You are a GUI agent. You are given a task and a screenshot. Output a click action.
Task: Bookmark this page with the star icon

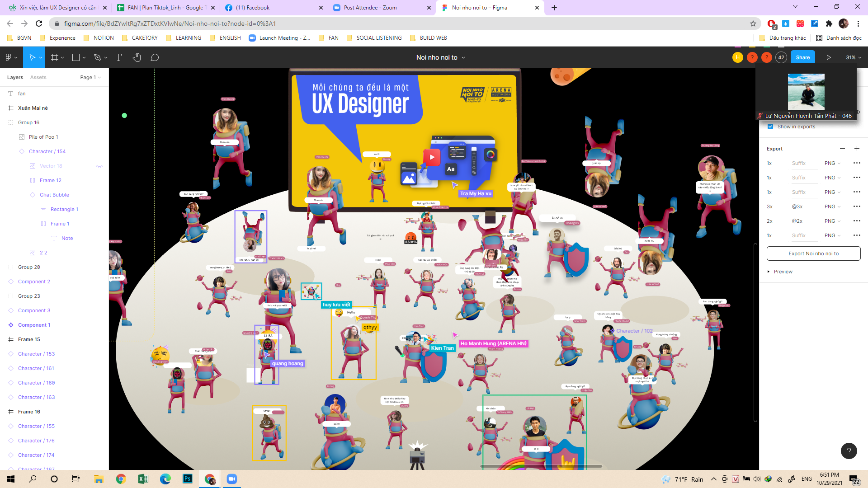(753, 23)
